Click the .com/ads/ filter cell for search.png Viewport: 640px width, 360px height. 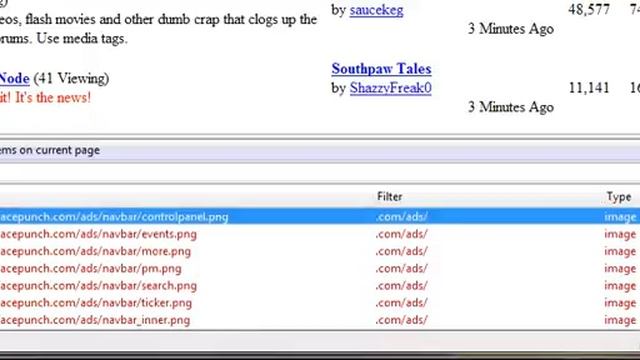coord(402,286)
